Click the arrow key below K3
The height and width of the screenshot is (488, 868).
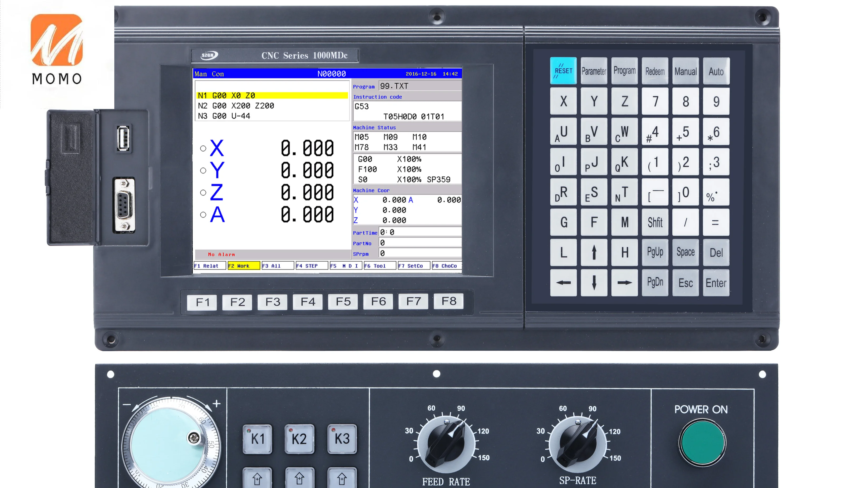coord(342,478)
